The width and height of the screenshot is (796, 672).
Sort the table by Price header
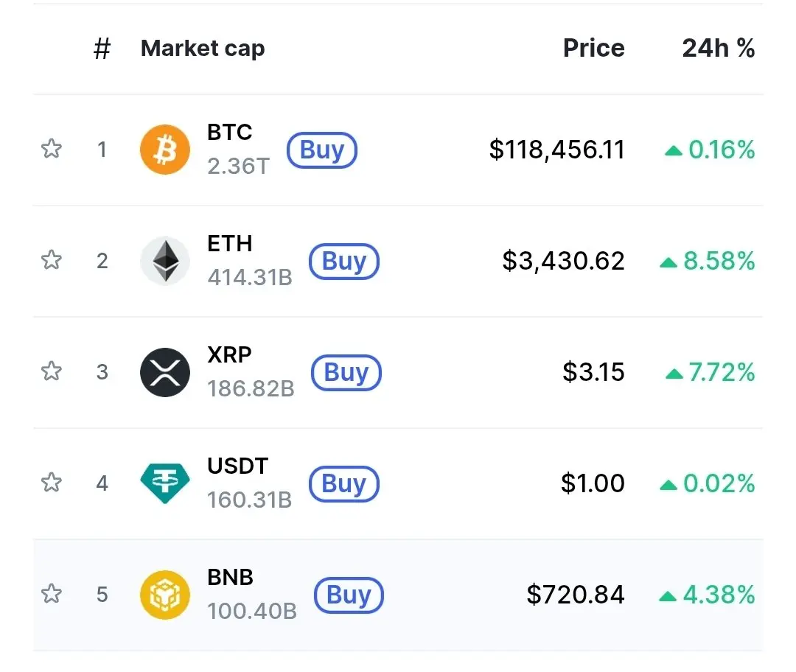(x=593, y=49)
